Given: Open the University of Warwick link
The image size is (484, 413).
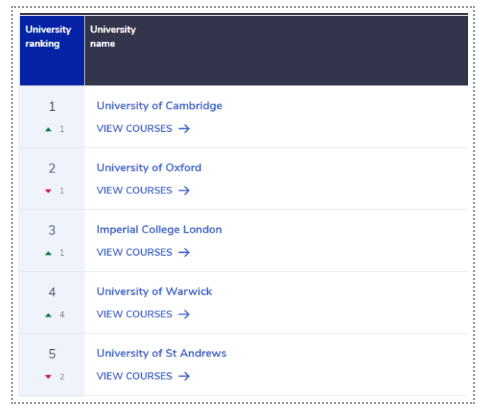Looking at the screenshot, I should click(154, 291).
